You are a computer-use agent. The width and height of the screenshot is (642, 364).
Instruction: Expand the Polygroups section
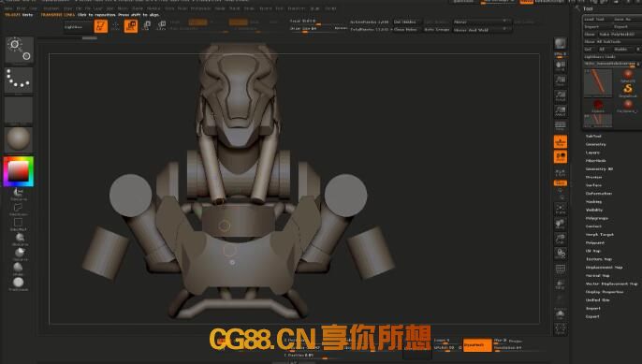597,218
